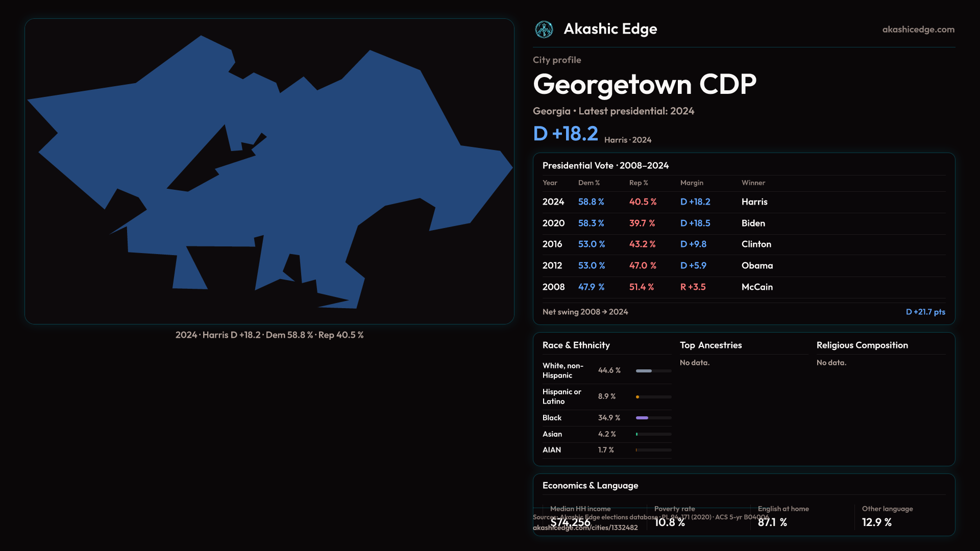Click the Margin column header
The width and height of the screenshot is (980, 551).
[691, 183]
